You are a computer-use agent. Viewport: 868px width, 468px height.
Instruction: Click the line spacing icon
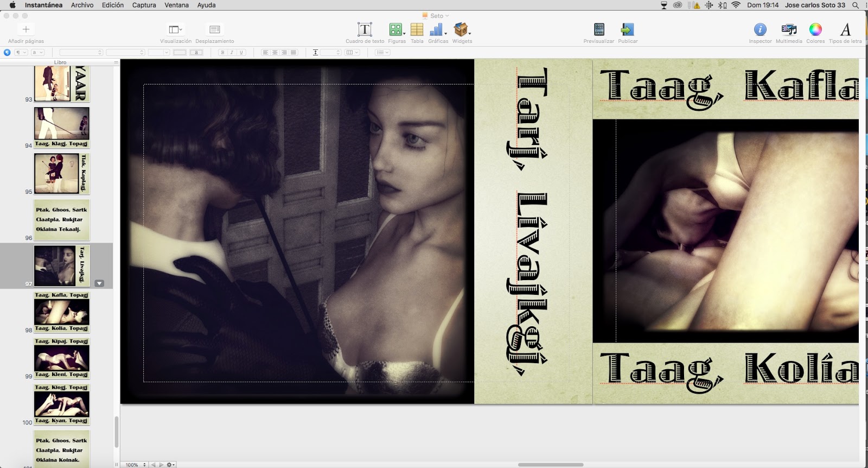(315, 53)
